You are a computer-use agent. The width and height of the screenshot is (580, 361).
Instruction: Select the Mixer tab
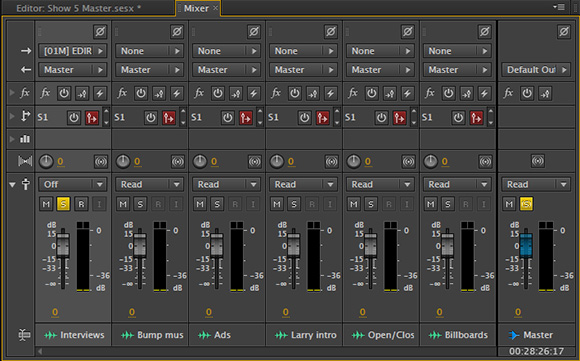coord(196,8)
